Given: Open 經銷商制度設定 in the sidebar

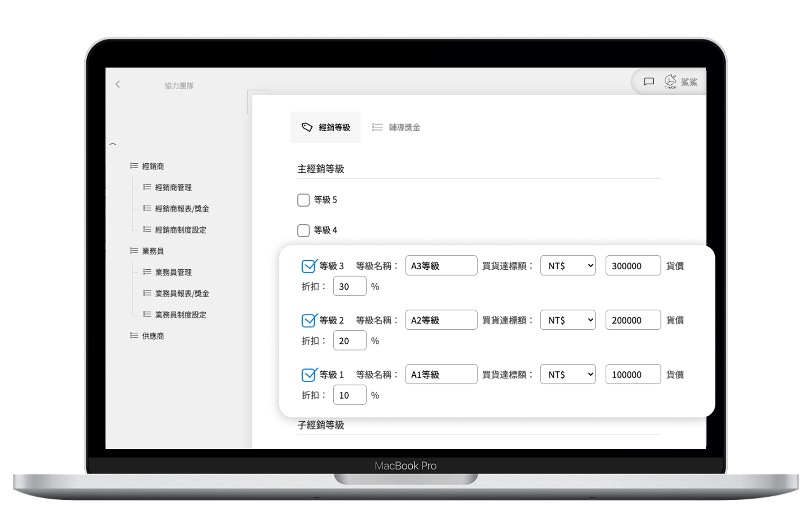Looking at the screenshot, I should tap(180, 230).
